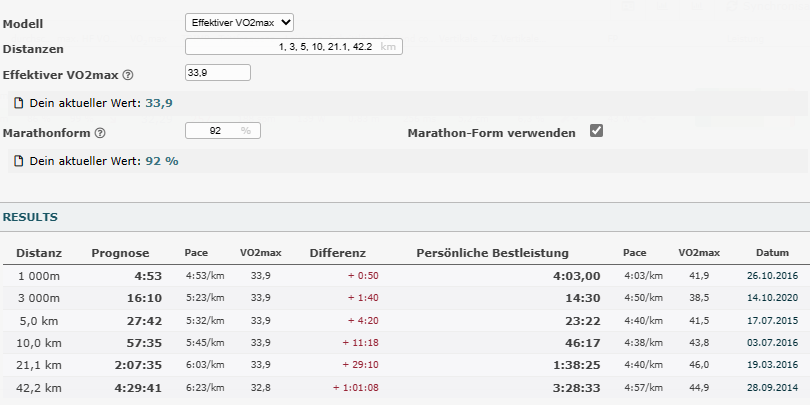The image size is (810, 405).
Task: Open the activity dated 17.07.2015
Action: click(772, 320)
